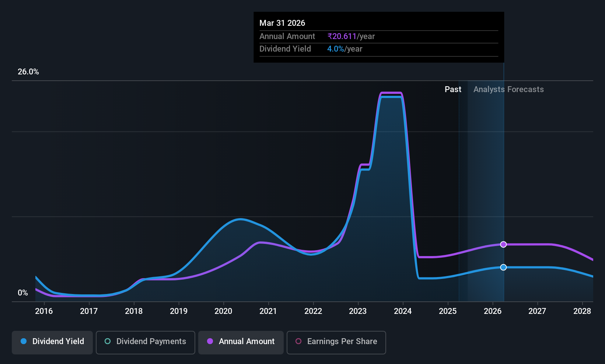This screenshot has width=605, height=364.
Task: Click the Past region label
Action: (453, 90)
